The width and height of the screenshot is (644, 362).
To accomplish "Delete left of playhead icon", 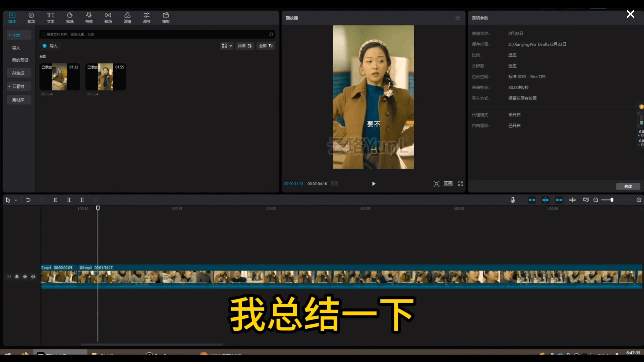I will [69, 200].
